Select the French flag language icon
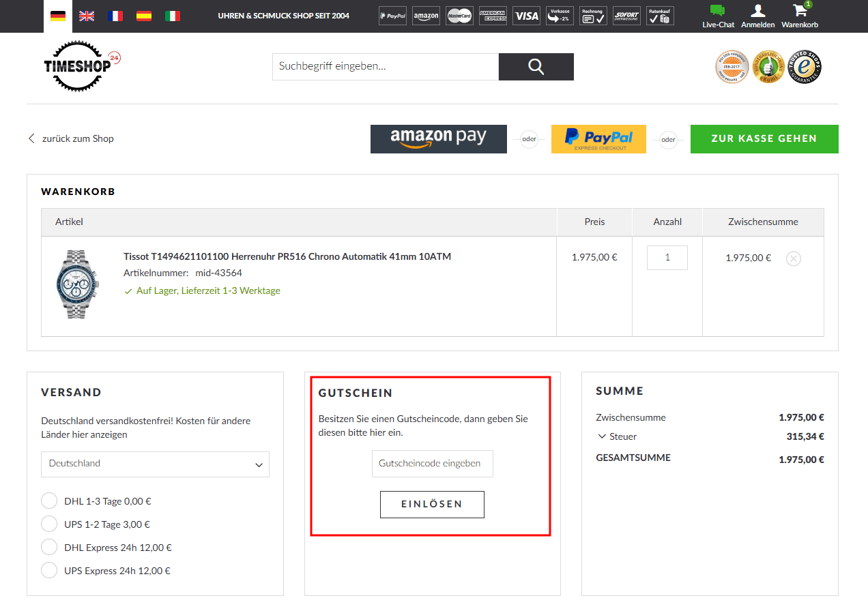The width and height of the screenshot is (868, 611). pyautogui.click(x=115, y=16)
